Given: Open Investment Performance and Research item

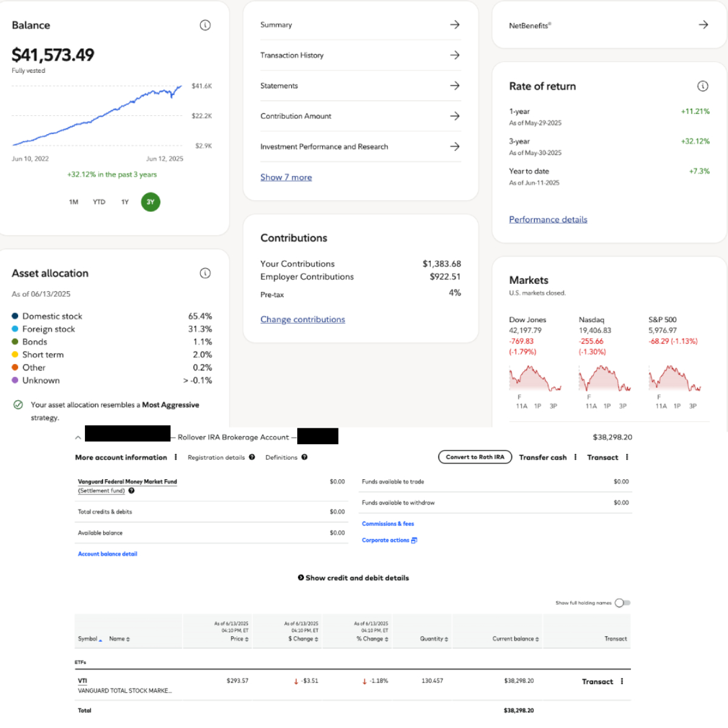Looking at the screenshot, I should click(x=360, y=146).
